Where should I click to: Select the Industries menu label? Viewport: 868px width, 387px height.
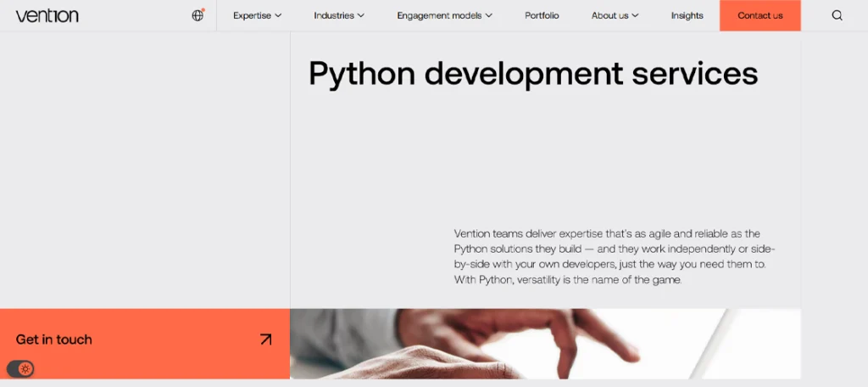(x=334, y=15)
